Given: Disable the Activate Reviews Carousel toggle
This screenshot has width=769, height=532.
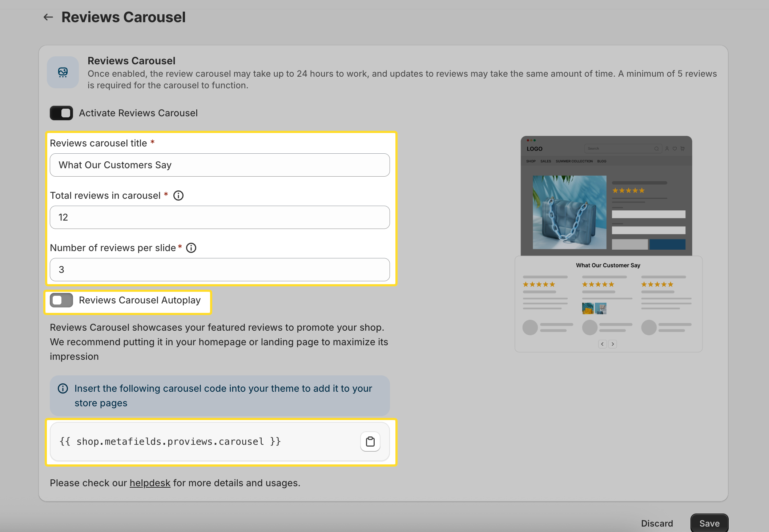Looking at the screenshot, I should pos(61,113).
